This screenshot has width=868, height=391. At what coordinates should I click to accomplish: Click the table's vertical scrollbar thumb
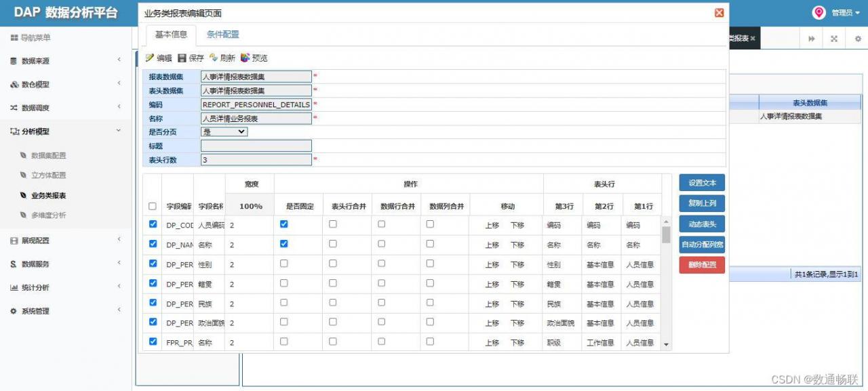[666, 234]
